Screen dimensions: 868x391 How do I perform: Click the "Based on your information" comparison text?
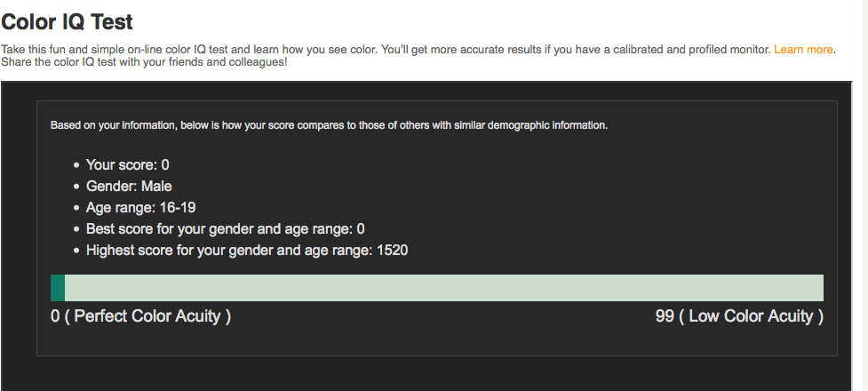click(329, 125)
